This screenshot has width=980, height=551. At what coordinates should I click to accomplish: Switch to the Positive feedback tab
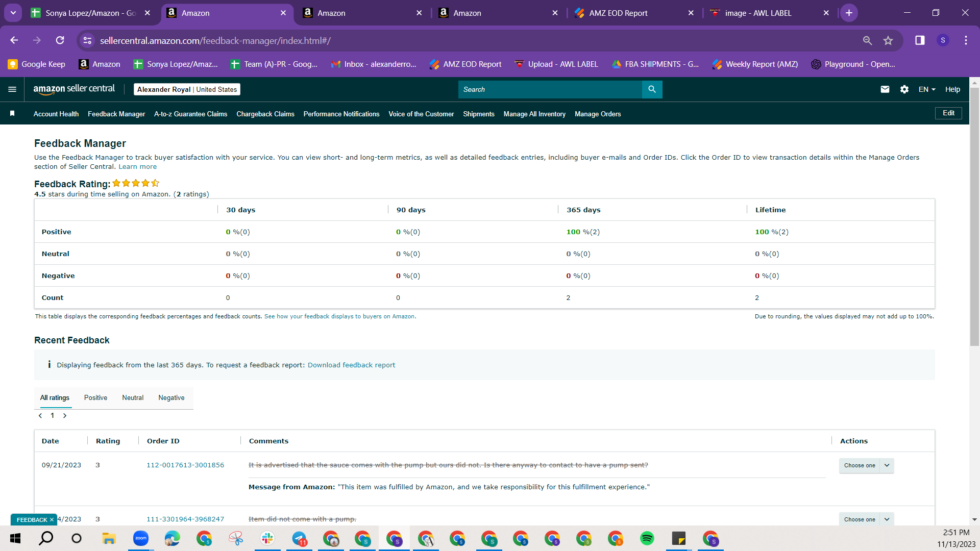(x=95, y=397)
